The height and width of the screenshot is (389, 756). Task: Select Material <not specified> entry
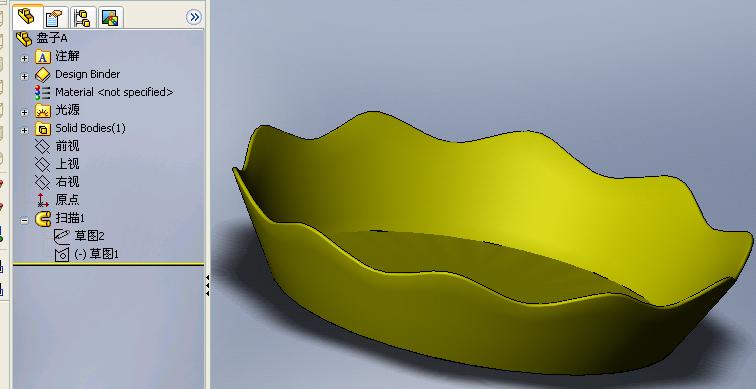click(114, 92)
